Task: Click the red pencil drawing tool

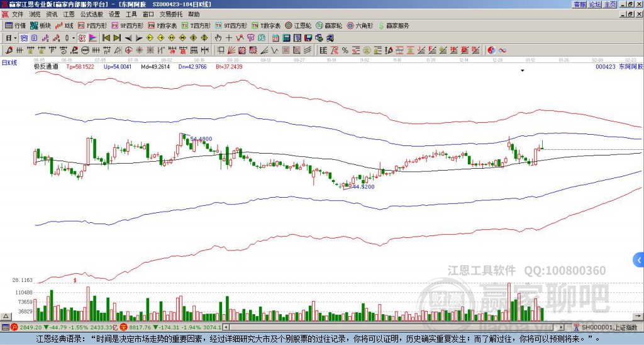Action: tap(9, 50)
